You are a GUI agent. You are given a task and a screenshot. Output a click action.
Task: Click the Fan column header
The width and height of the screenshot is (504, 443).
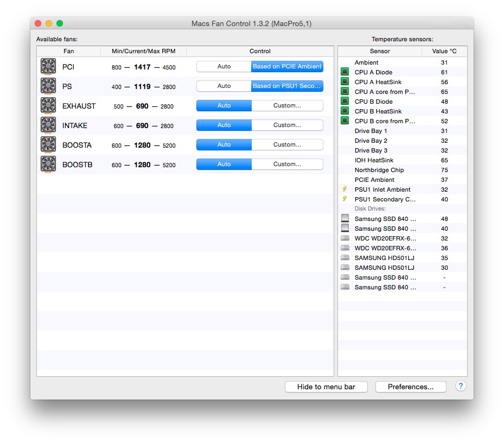point(68,51)
